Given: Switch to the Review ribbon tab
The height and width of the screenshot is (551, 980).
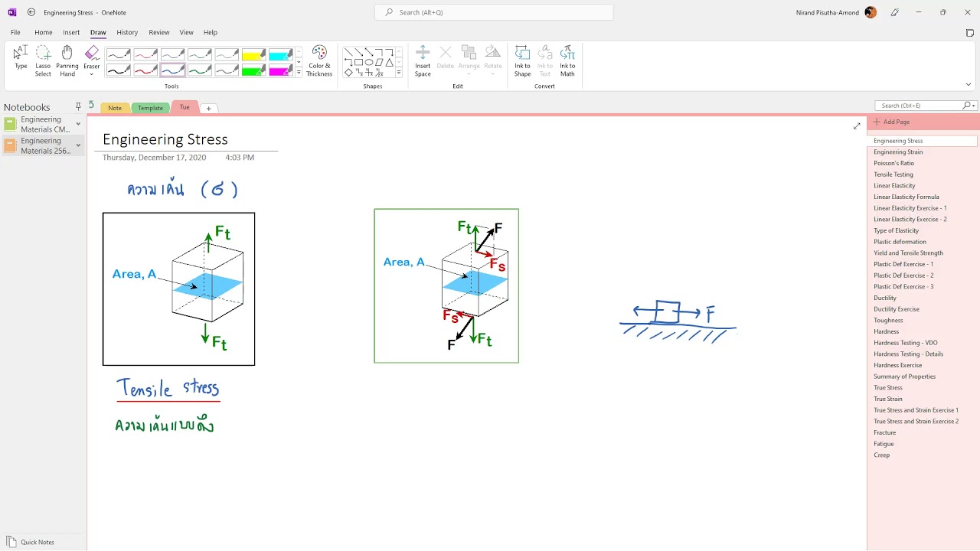Looking at the screenshot, I should (x=159, y=32).
